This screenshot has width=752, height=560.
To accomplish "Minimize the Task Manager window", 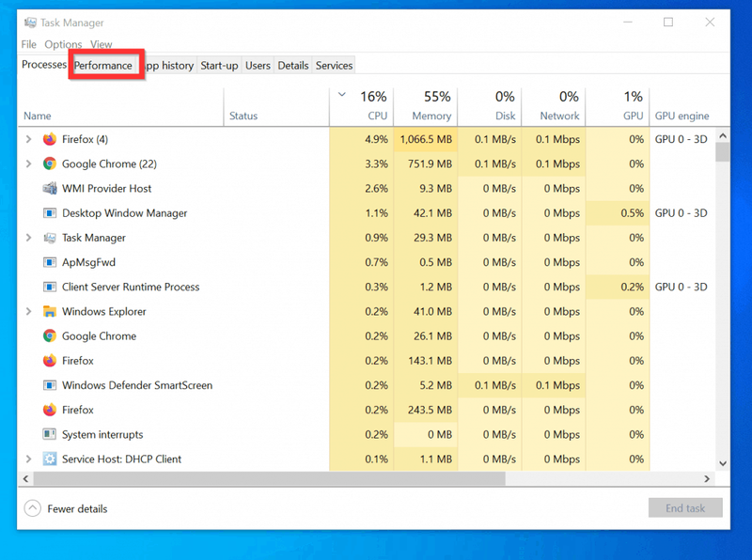I will [628, 22].
